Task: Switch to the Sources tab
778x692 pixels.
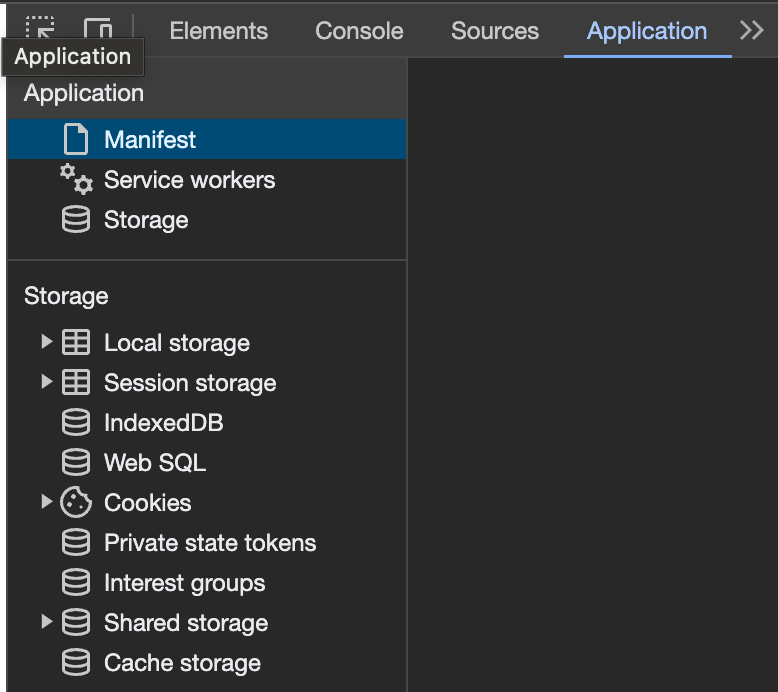Action: 495,31
